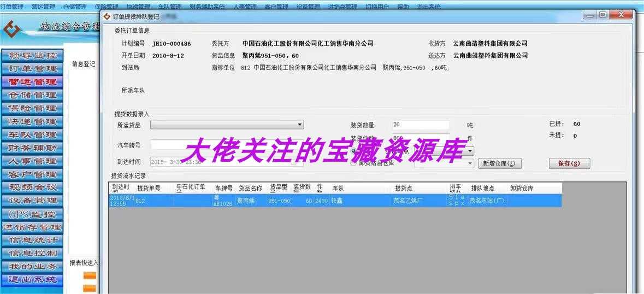Screen dimensions: 644x294
Task: Click the 茂名乙烯厂 cell in the record row
Action: [x=421, y=201]
